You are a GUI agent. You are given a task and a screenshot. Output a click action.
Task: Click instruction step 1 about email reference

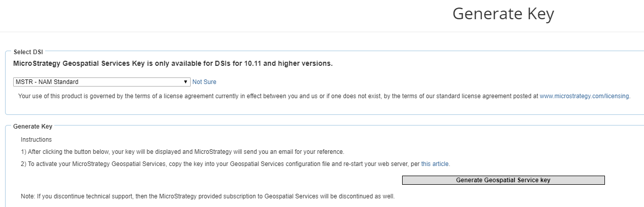(183, 152)
